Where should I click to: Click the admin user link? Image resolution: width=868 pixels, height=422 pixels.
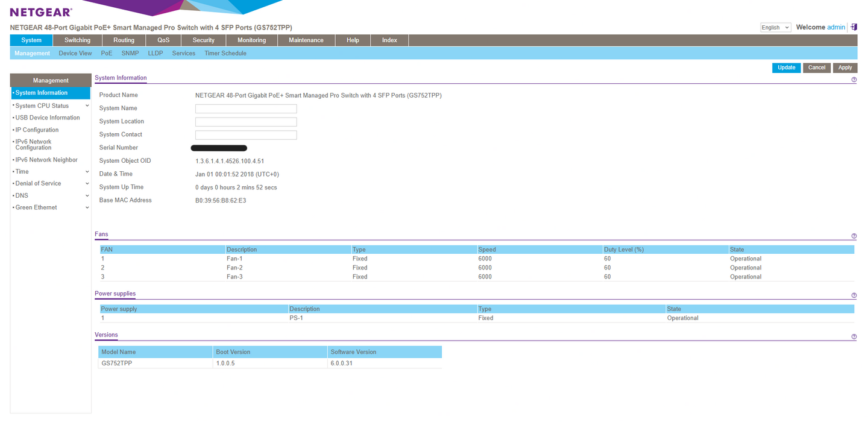coord(836,27)
